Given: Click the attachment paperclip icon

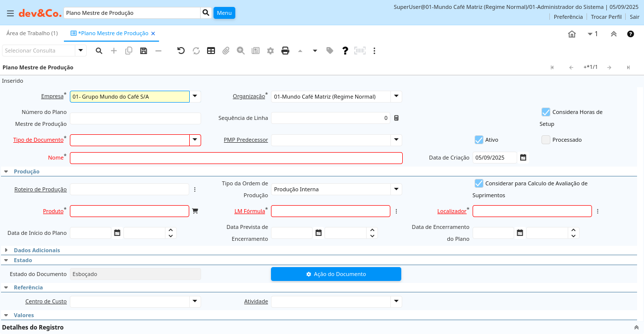Looking at the screenshot, I should pyautogui.click(x=226, y=51).
